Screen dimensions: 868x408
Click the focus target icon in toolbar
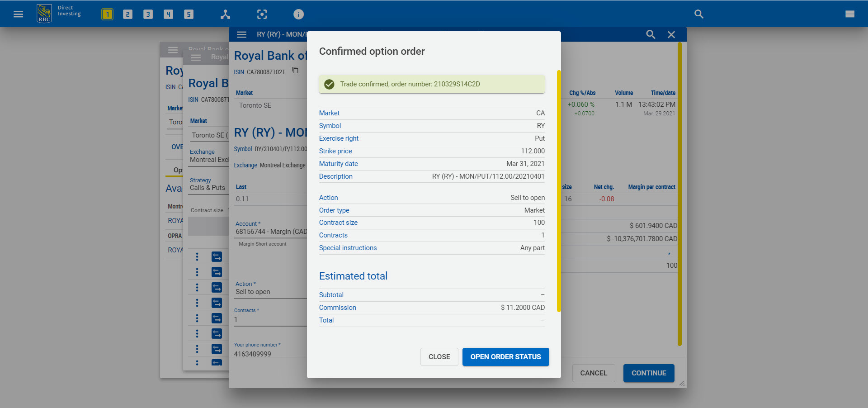[262, 14]
